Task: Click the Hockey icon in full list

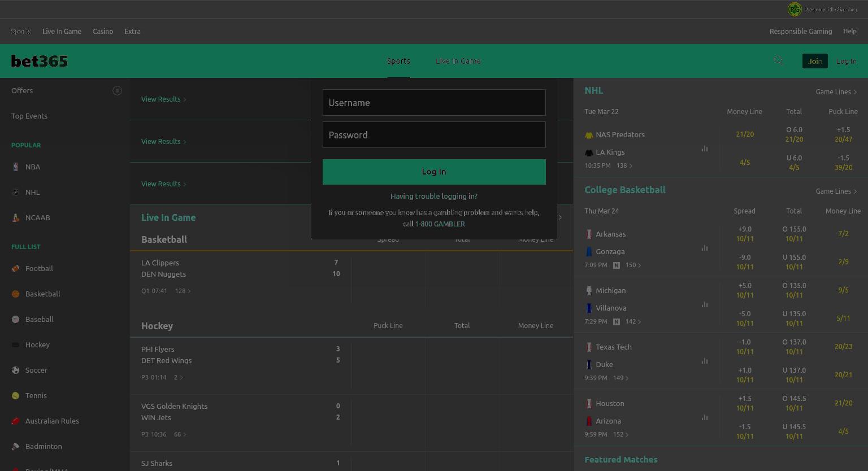Action: point(15,344)
